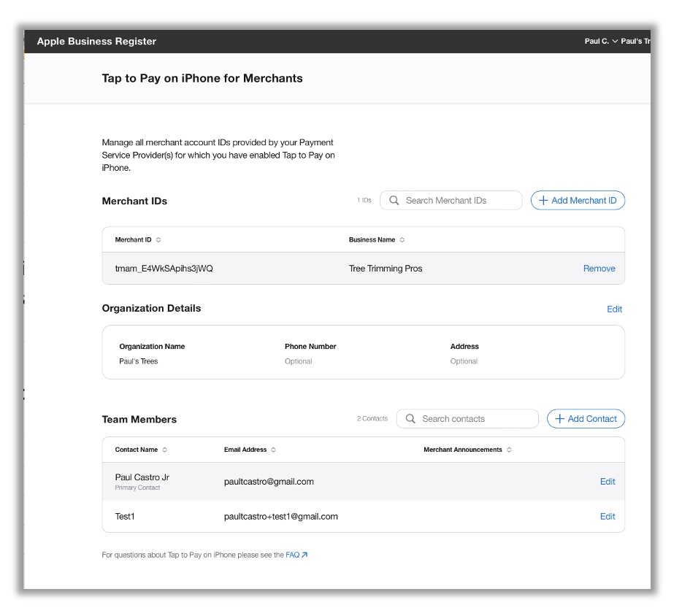Edit Paul Castro Jr contact

pyautogui.click(x=608, y=482)
